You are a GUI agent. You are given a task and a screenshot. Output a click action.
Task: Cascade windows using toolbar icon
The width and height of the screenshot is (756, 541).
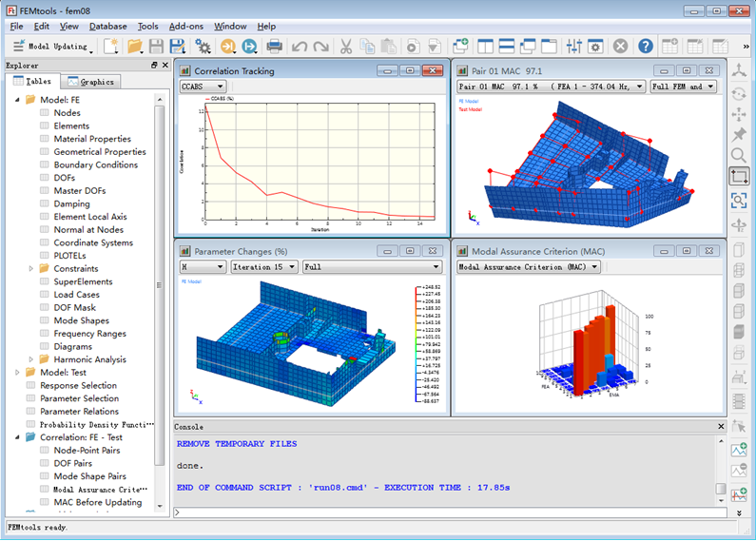pos(528,47)
